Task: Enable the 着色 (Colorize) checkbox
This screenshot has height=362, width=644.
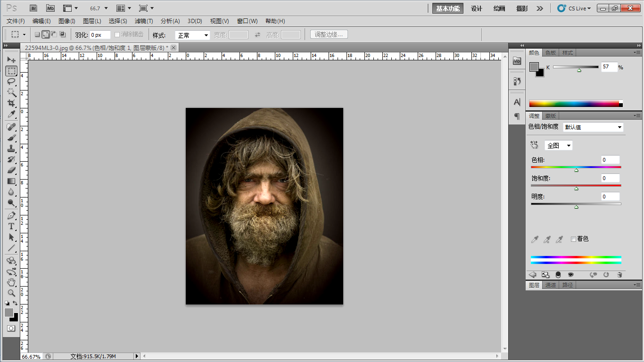Action: [x=573, y=239]
